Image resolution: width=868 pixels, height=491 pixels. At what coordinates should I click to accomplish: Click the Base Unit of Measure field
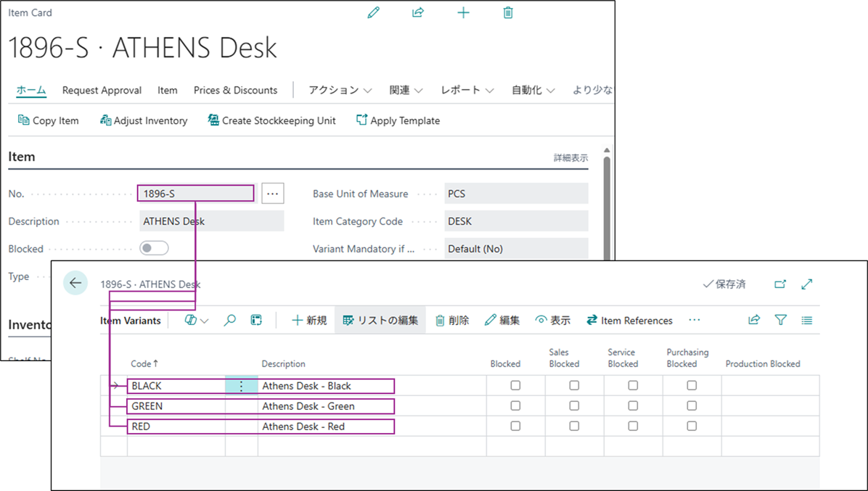(516, 194)
